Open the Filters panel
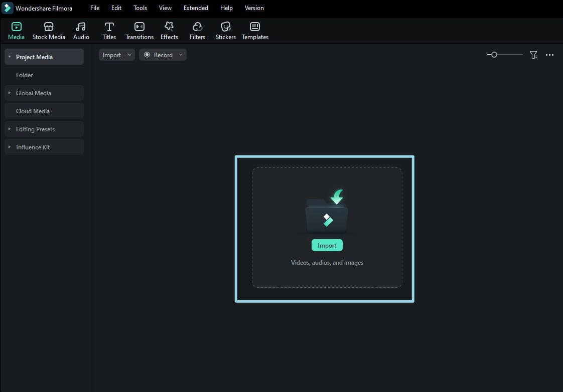563x392 pixels. (x=197, y=31)
